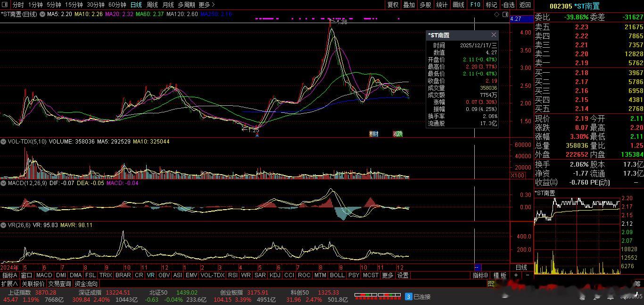Click the diamond icon above the price axis
This screenshot has width=644, height=305.
[496, 15]
